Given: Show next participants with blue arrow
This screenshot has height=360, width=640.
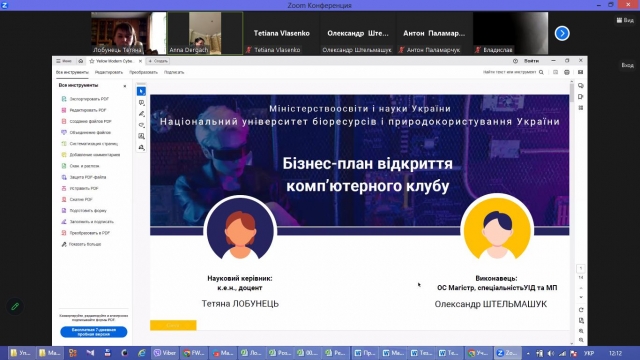Looking at the screenshot, I should coord(562,33).
